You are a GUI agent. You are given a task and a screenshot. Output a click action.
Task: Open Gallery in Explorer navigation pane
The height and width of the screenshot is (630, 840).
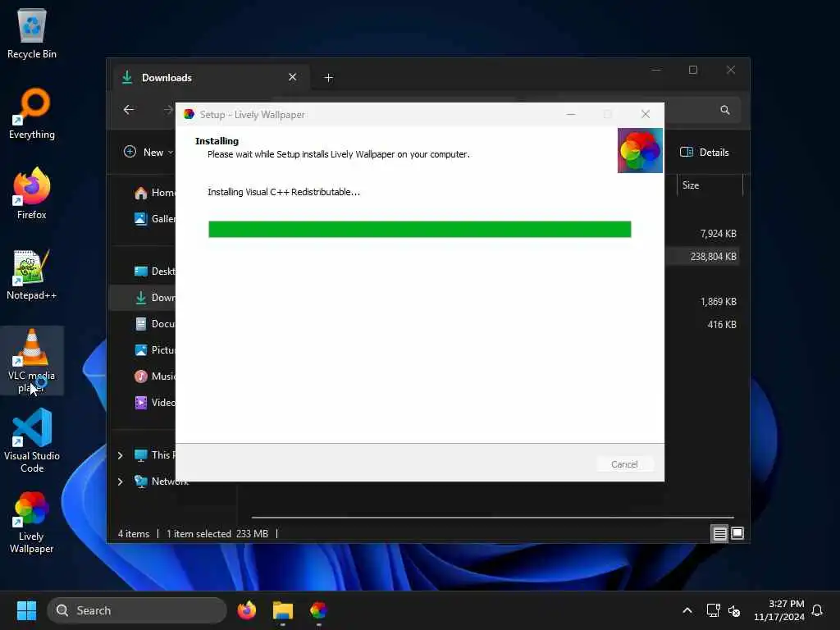[154, 219]
